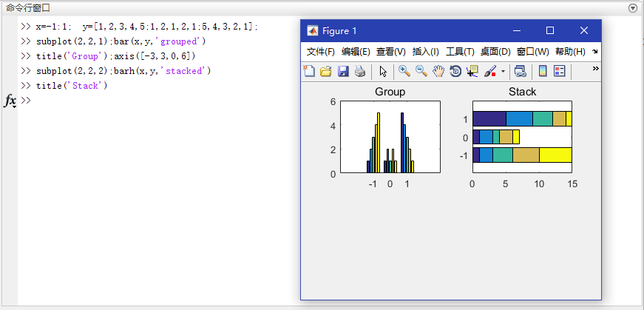
Task: Click the 'Group' subplot title
Action: [x=390, y=92]
